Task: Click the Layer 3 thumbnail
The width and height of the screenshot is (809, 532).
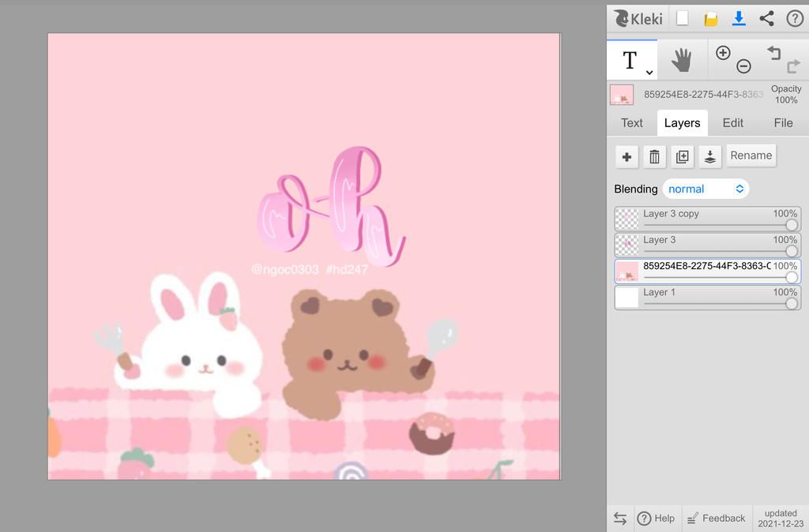Action: pos(627,245)
